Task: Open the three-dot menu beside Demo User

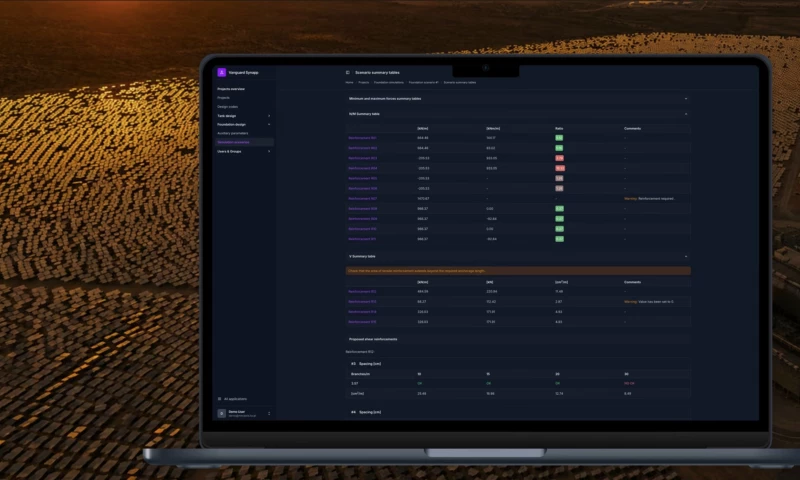Action: point(269,414)
